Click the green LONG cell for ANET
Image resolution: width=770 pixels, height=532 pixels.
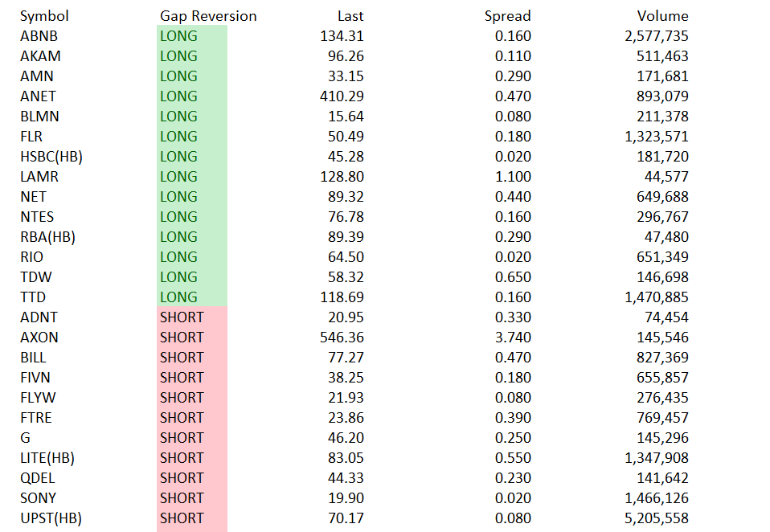[192, 96]
